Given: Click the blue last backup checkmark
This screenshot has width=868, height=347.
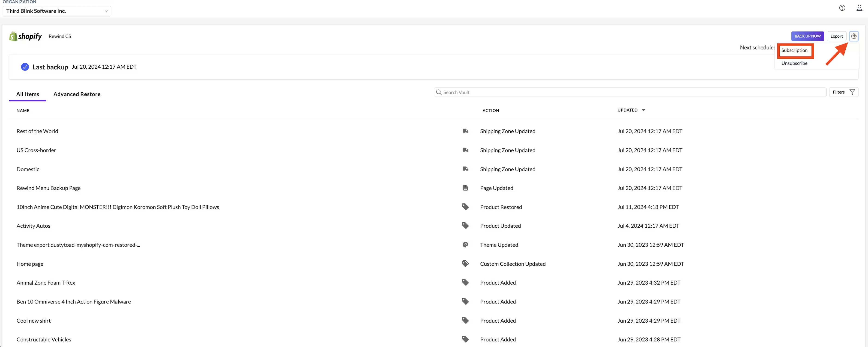Looking at the screenshot, I should (25, 67).
